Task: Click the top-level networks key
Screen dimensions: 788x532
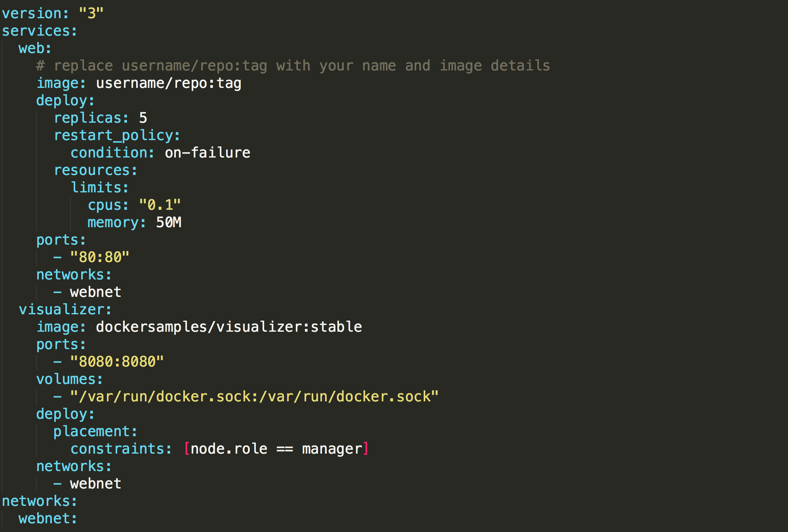Action: click(36, 501)
